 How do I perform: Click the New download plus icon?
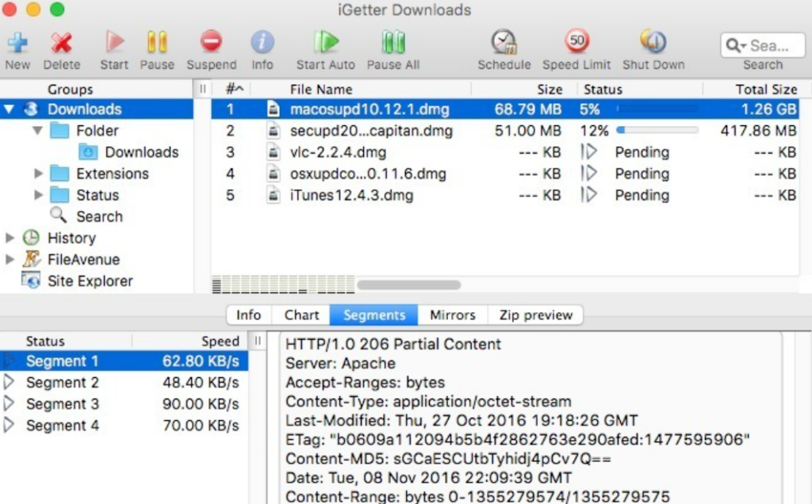click(x=17, y=43)
